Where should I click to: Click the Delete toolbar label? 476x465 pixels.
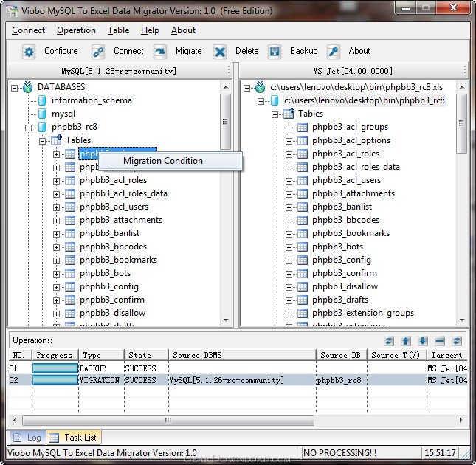click(246, 51)
